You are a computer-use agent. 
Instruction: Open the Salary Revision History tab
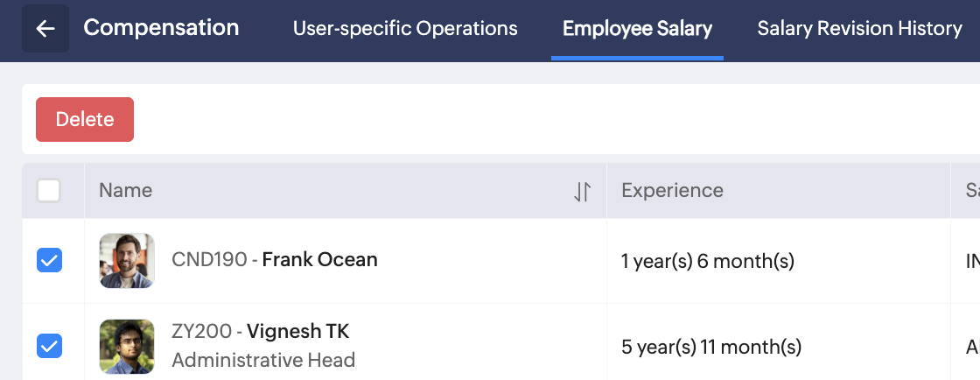(859, 29)
